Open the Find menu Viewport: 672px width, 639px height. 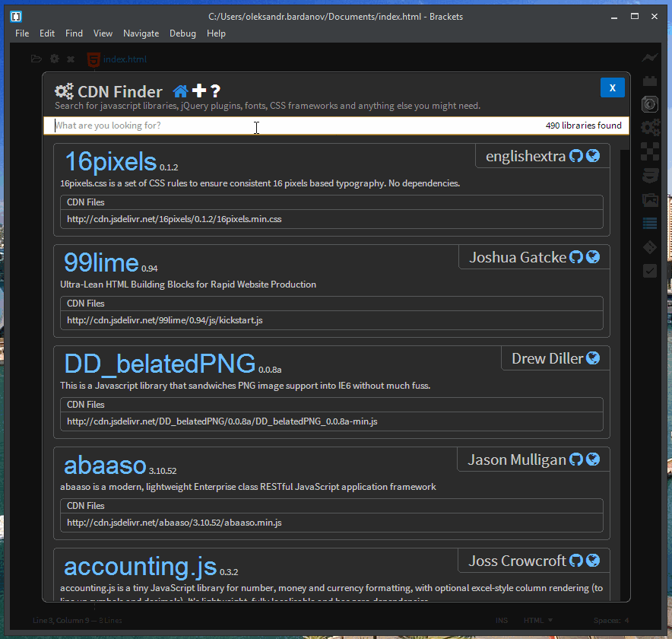coord(74,33)
